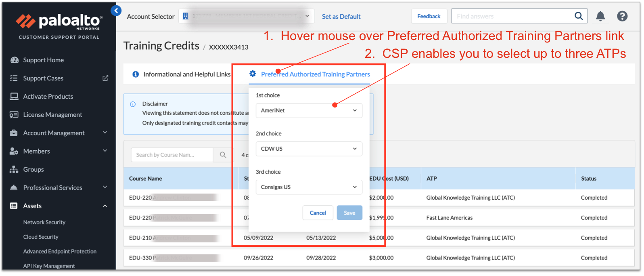Click Completed status in EDU-330 row
Image resolution: width=644 pixels, height=276 pixels.
pos(594,258)
